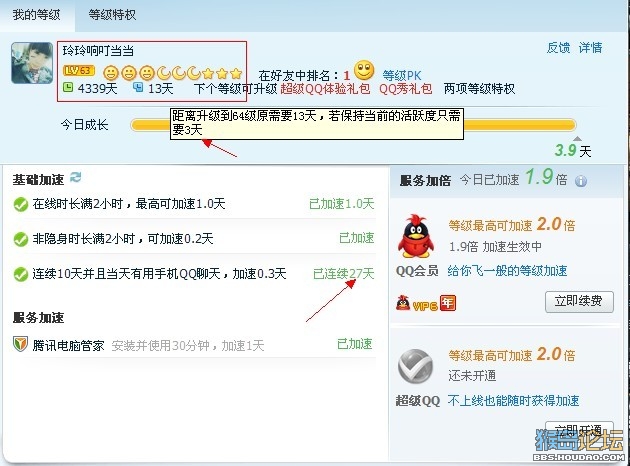Click the green clock icon by 4339天
Viewport: 630px width, 466px height.
68,87
